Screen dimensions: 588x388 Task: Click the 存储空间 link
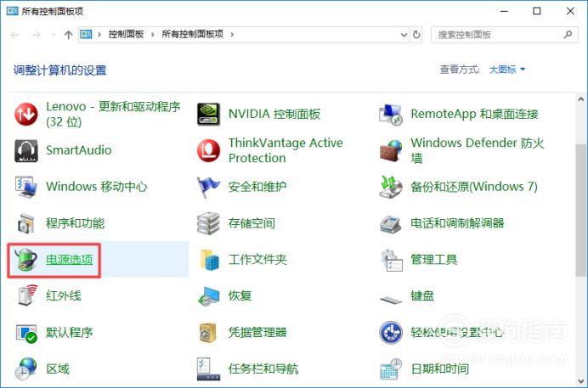pos(252,223)
